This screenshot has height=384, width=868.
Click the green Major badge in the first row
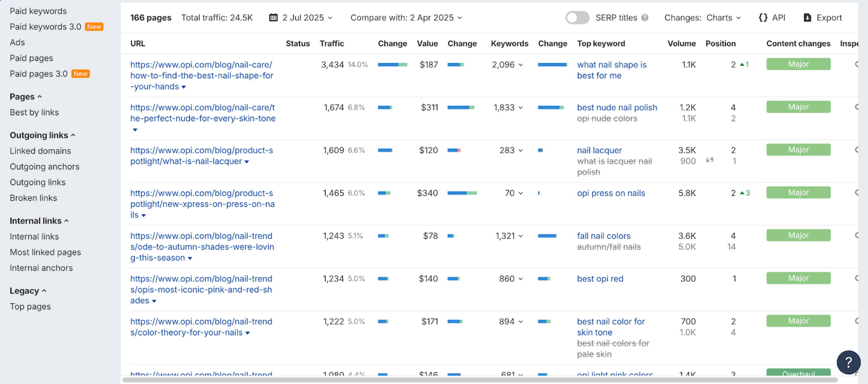tap(798, 64)
